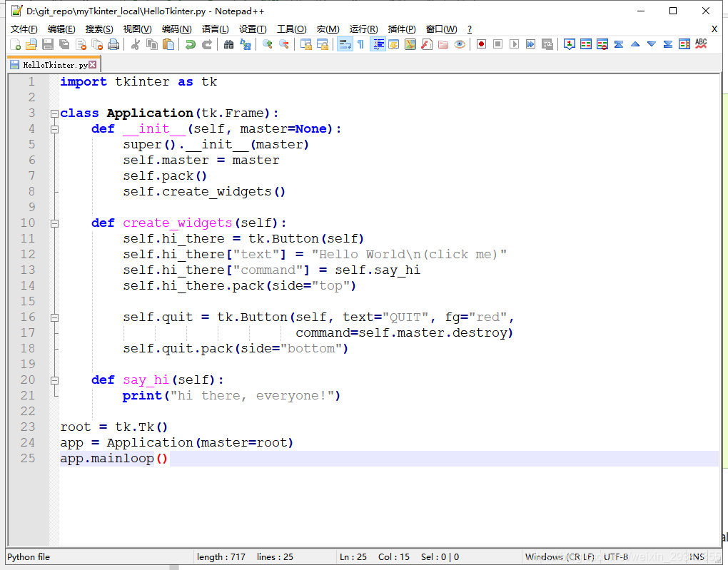This screenshot has width=728, height=570.
Task: Toggle Folder as Workspace icon
Action: coord(443,44)
